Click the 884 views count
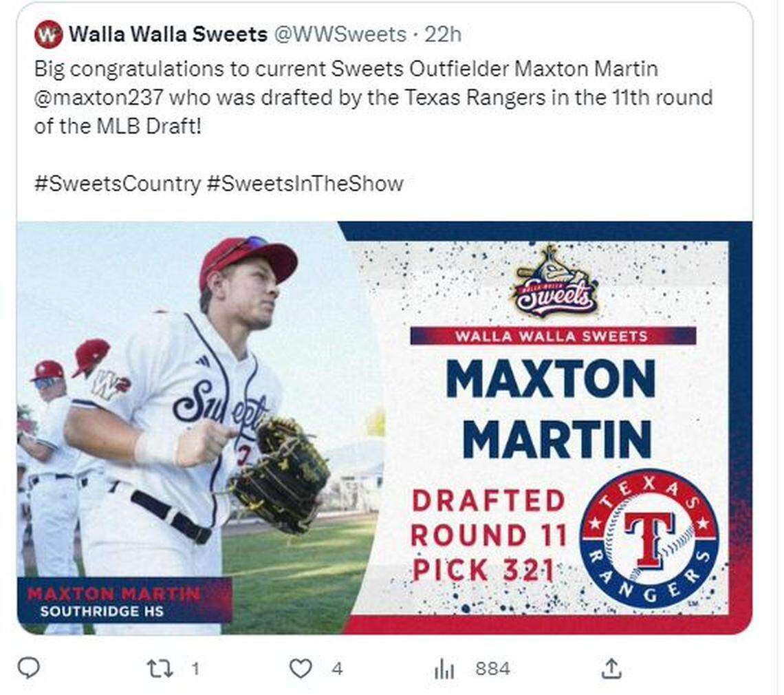 (492, 668)
